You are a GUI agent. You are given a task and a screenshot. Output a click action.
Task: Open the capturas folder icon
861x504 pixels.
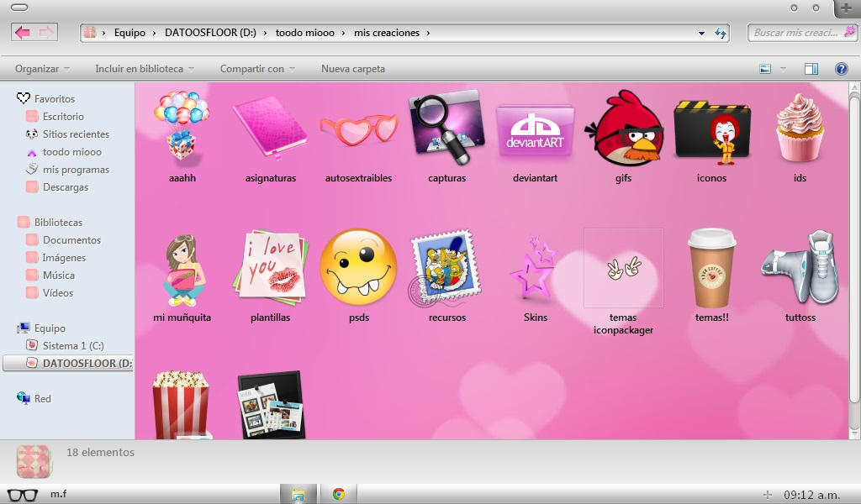tap(446, 130)
